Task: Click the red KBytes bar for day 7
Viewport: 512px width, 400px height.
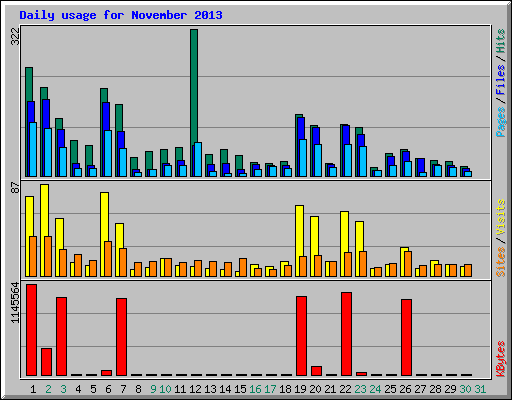Action: (x=121, y=337)
